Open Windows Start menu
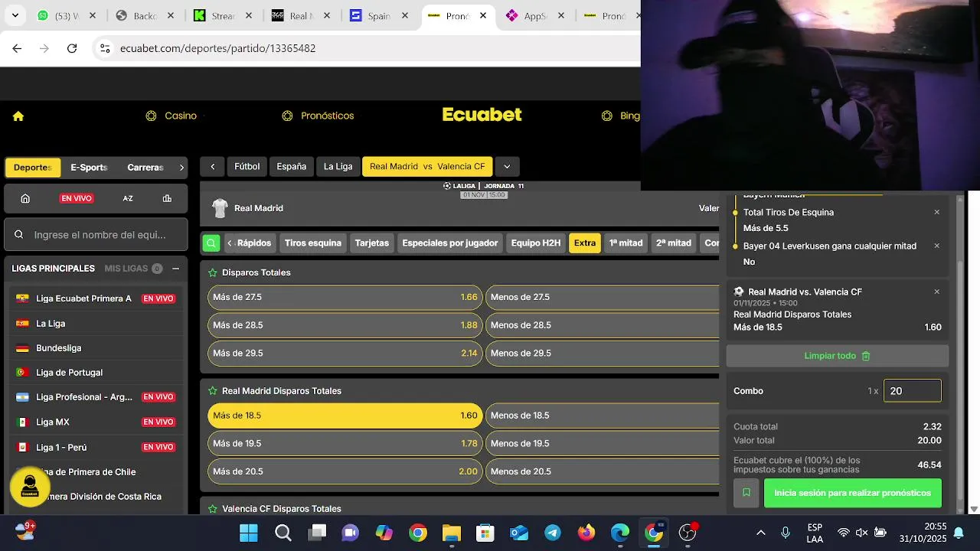The image size is (980, 551). point(248,533)
